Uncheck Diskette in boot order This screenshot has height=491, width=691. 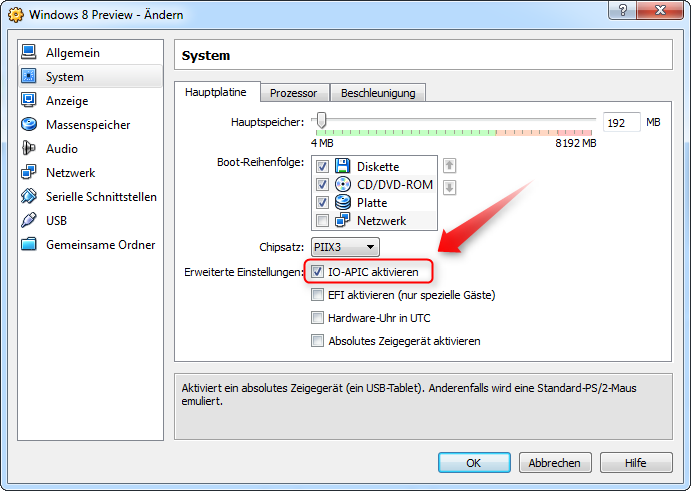point(322,166)
